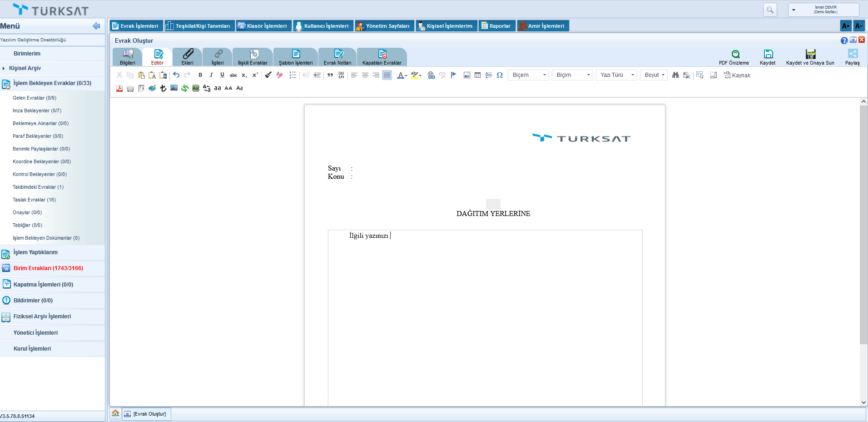The image size is (868, 422).
Task: Insert a table using the table icon
Action: click(477, 75)
